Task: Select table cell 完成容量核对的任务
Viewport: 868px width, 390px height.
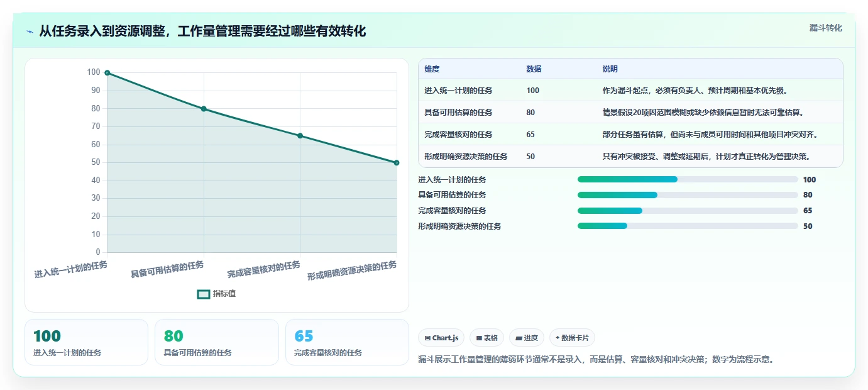Action: coord(458,135)
